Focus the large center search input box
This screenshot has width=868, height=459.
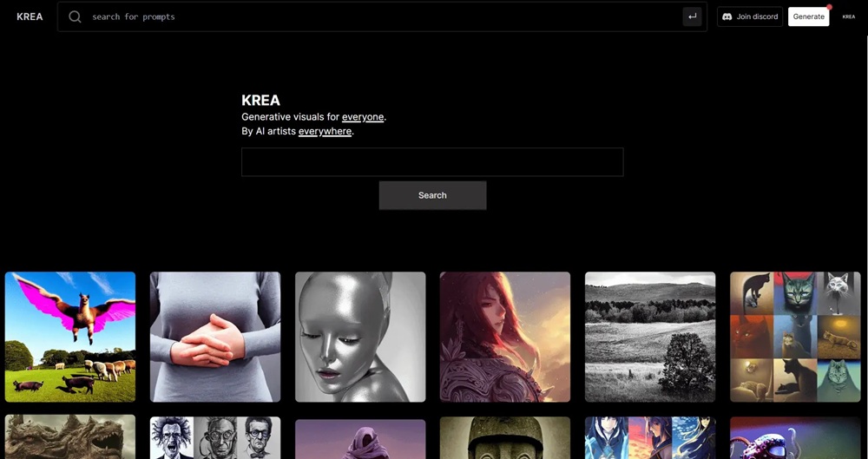432,161
